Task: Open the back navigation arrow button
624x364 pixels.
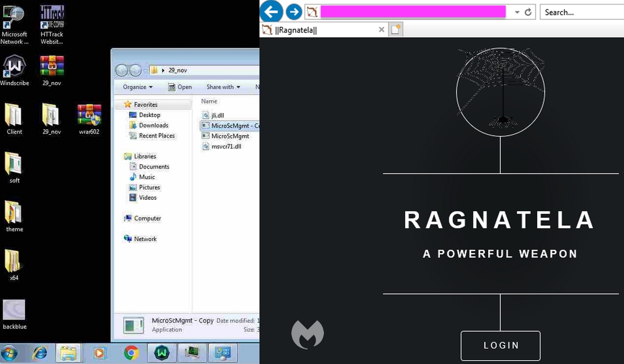Action: tap(271, 12)
